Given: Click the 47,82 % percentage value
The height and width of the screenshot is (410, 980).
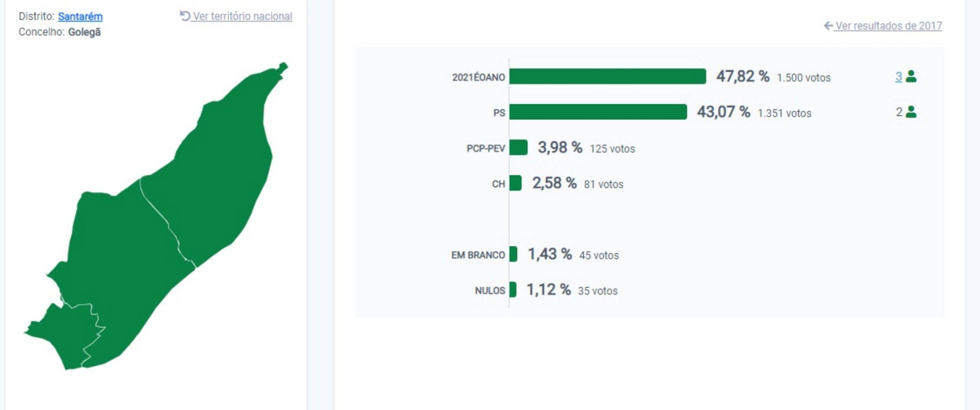Looking at the screenshot, I should coord(743,77).
